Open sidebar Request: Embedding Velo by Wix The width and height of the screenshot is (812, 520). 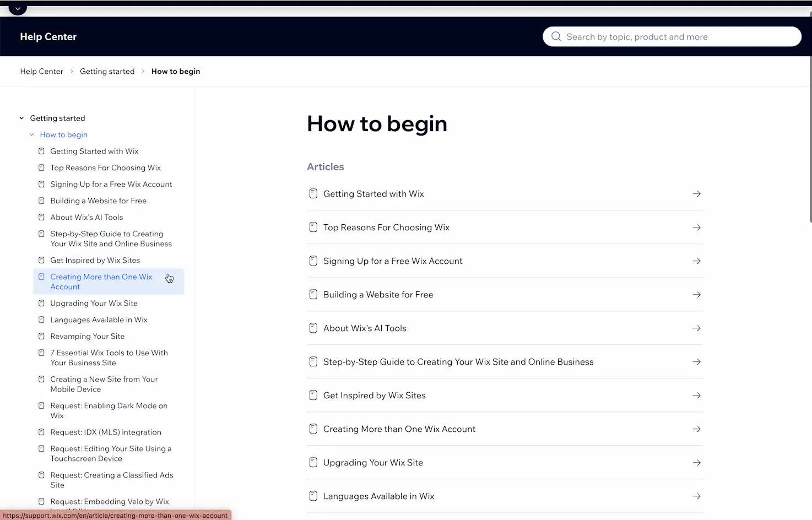pyautogui.click(x=110, y=501)
